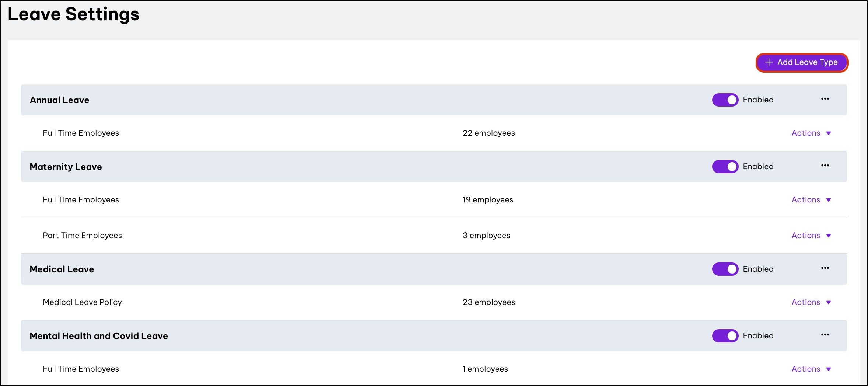Turn off the Maternity Leave toggle
The width and height of the screenshot is (868, 386).
(x=725, y=167)
